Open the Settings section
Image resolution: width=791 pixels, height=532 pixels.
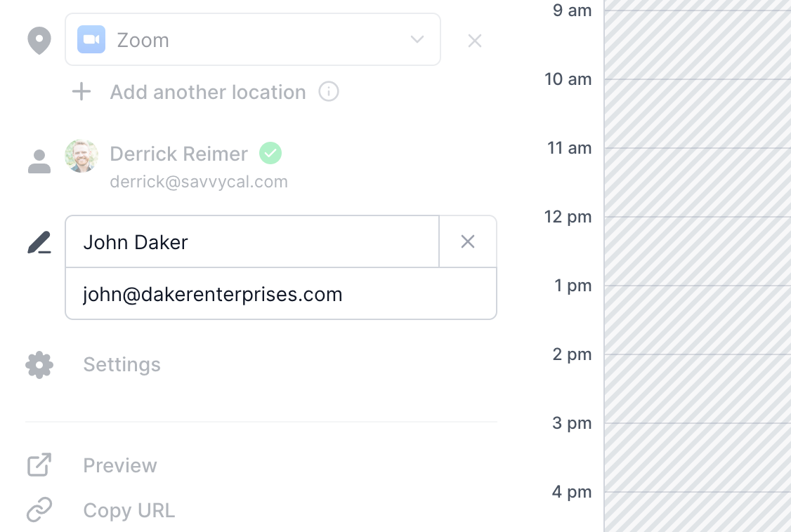point(122,365)
